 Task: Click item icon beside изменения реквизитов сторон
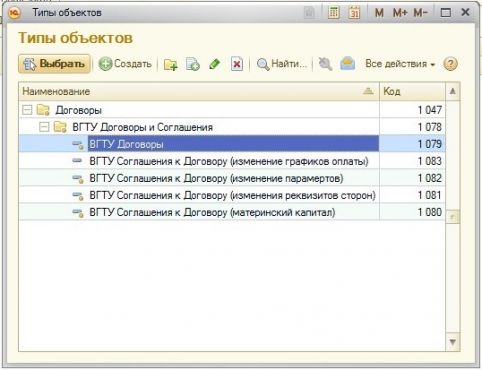click(78, 196)
